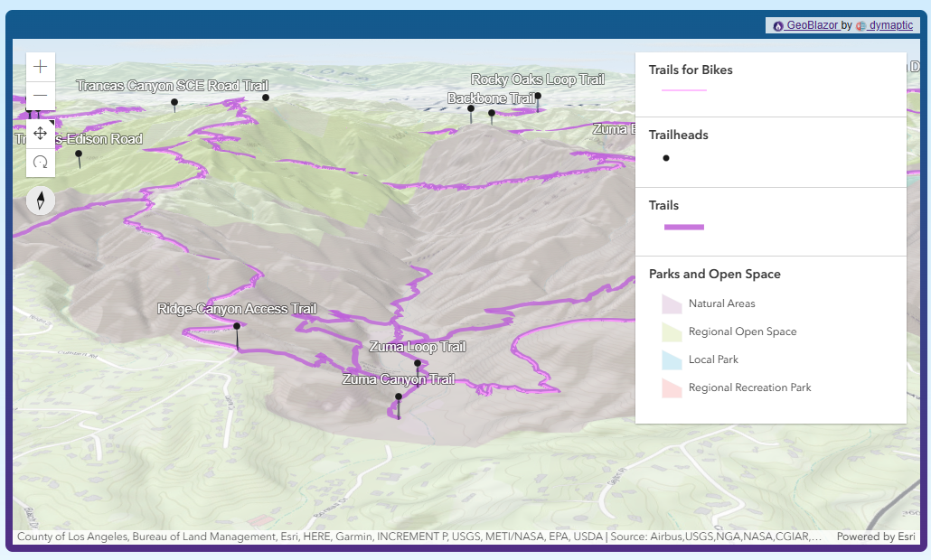This screenshot has height=560, width=931.
Task: Expand the map attribution text
Action: 420,537
